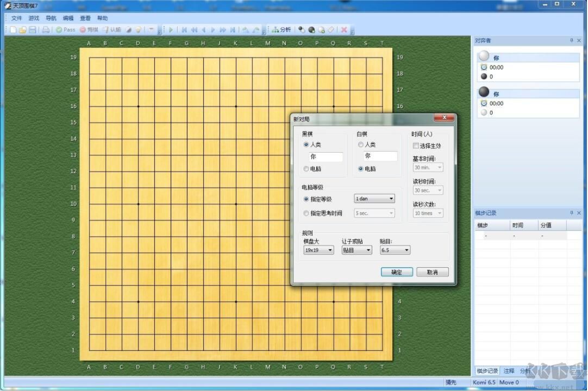
Task: Expand the 19x19 board size dropdown
Action: tap(318, 250)
